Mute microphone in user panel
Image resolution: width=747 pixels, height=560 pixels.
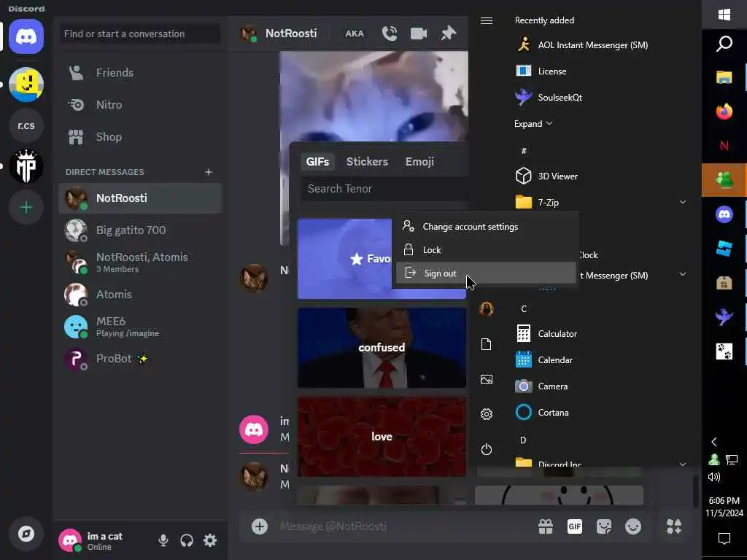pyautogui.click(x=163, y=540)
